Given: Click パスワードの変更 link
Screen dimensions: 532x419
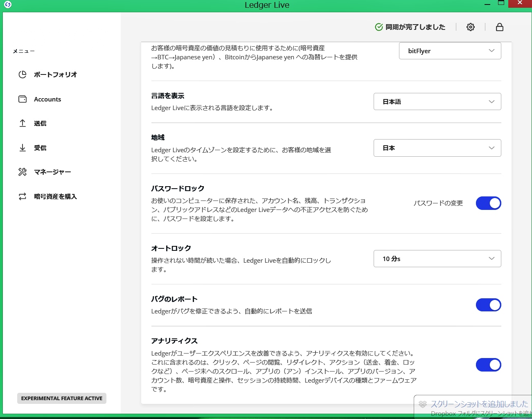Looking at the screenshot, I should coord(438,203).
